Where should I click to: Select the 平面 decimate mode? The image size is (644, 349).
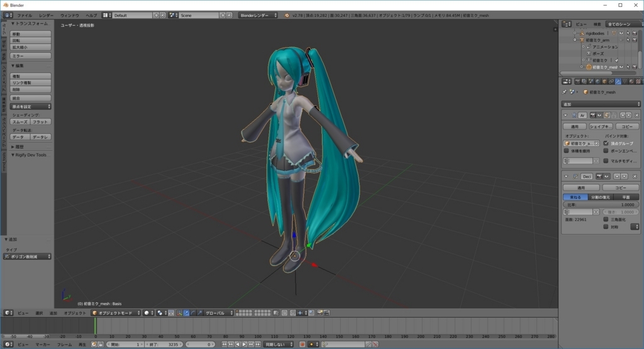coord(626,197)
